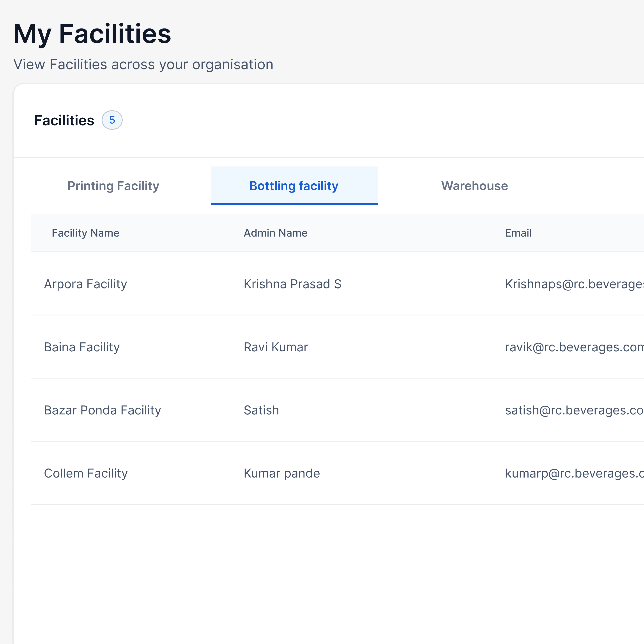Click admin name Satish
This screenshot has height=644, width=644.
point(261,410)
